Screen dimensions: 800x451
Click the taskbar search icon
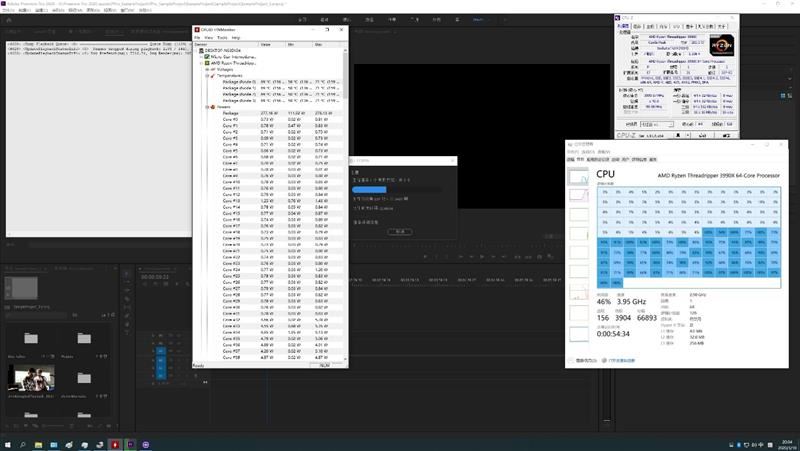[x=23, y=445]
